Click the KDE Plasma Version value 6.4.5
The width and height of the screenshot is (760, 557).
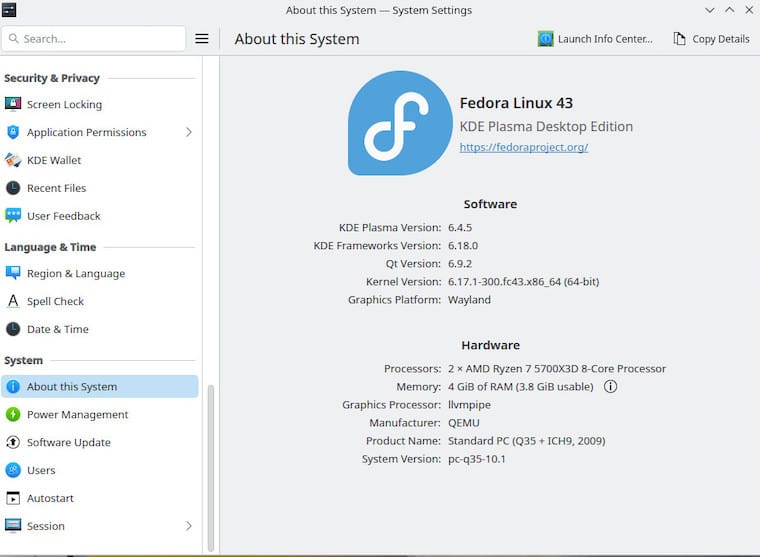[459, 227]
